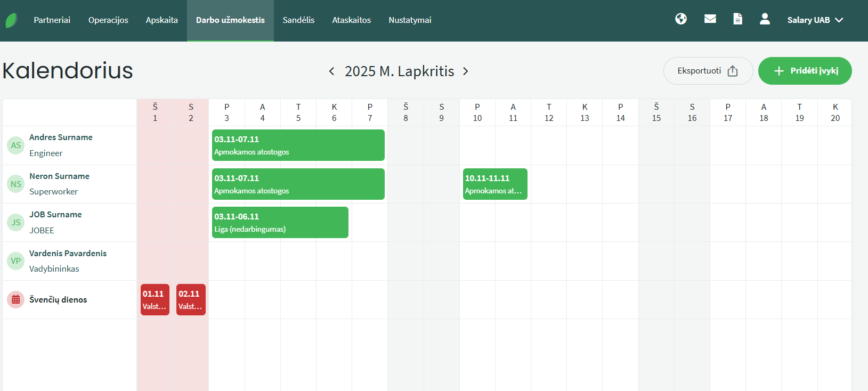
Task: Go to next month with right chevron
Action: point(466,71)
